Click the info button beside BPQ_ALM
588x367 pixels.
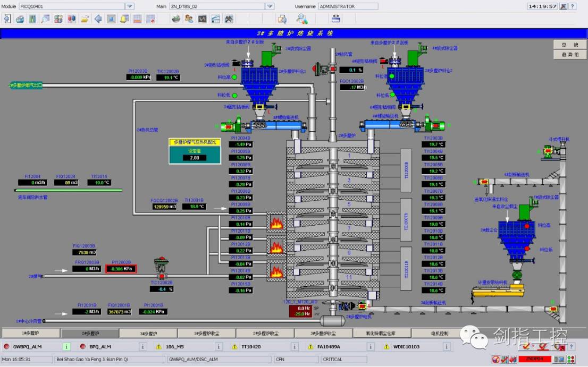tap(142, 347)
